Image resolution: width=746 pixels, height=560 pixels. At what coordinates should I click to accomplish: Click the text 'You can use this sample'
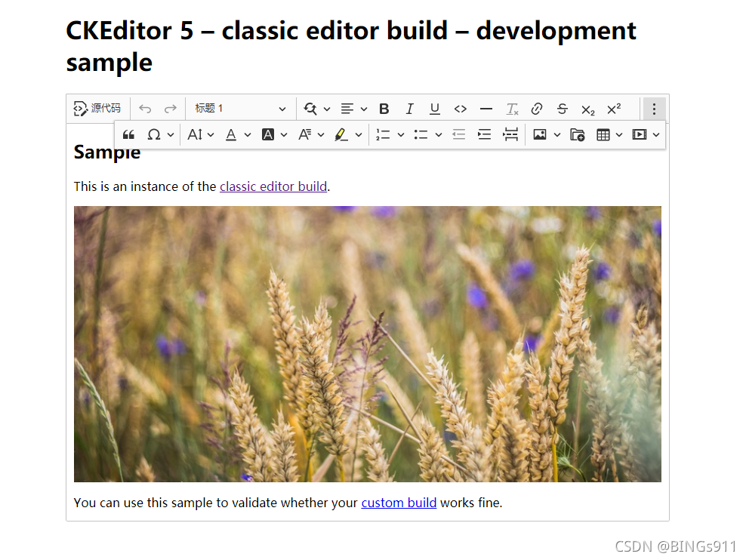click(x=144, y=503)
